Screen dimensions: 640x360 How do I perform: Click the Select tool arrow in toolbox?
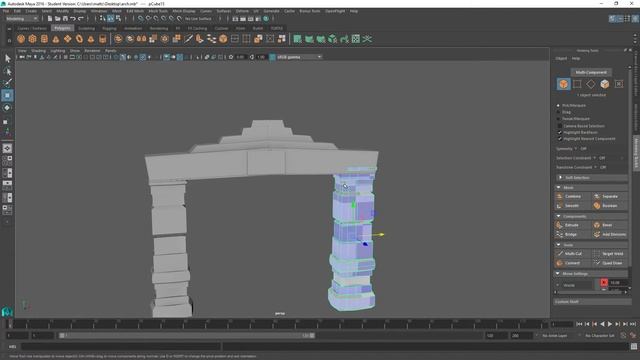click(7, 59)
